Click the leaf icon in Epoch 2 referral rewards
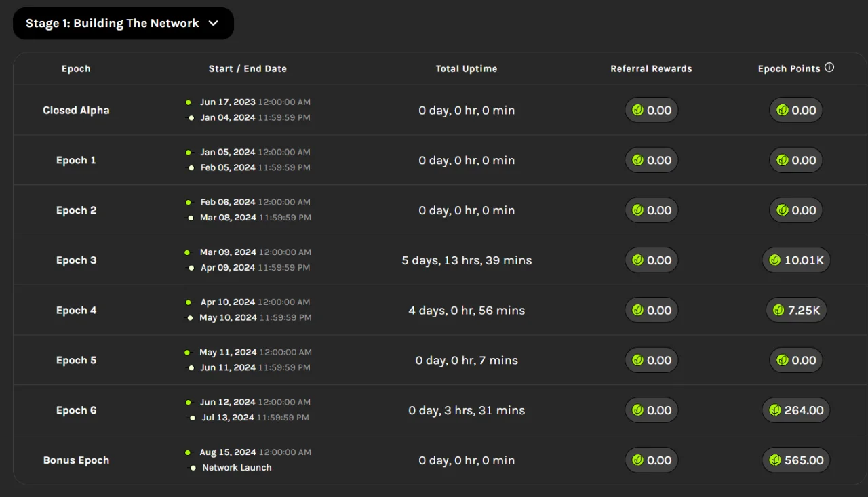The height and width of the screenshot is (497, 868). [x=637, y=210]
